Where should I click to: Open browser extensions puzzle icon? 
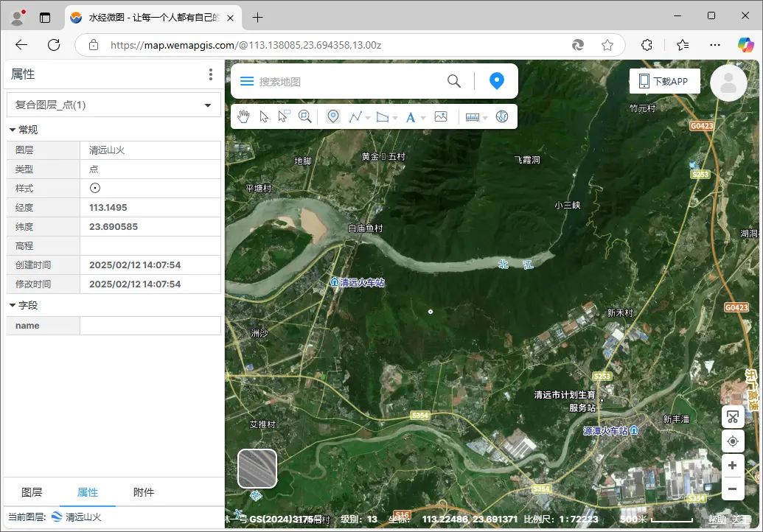[647, 45]
